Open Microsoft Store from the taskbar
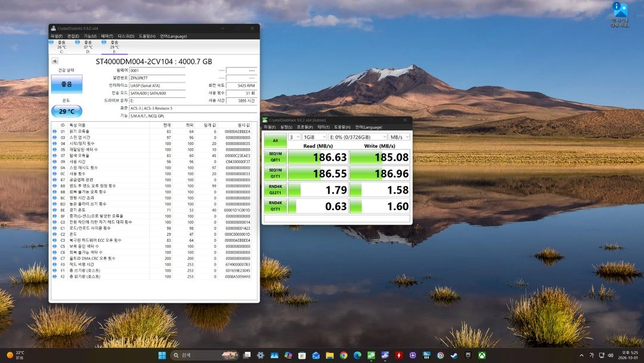The image size is (644, 363). [302, 355]
